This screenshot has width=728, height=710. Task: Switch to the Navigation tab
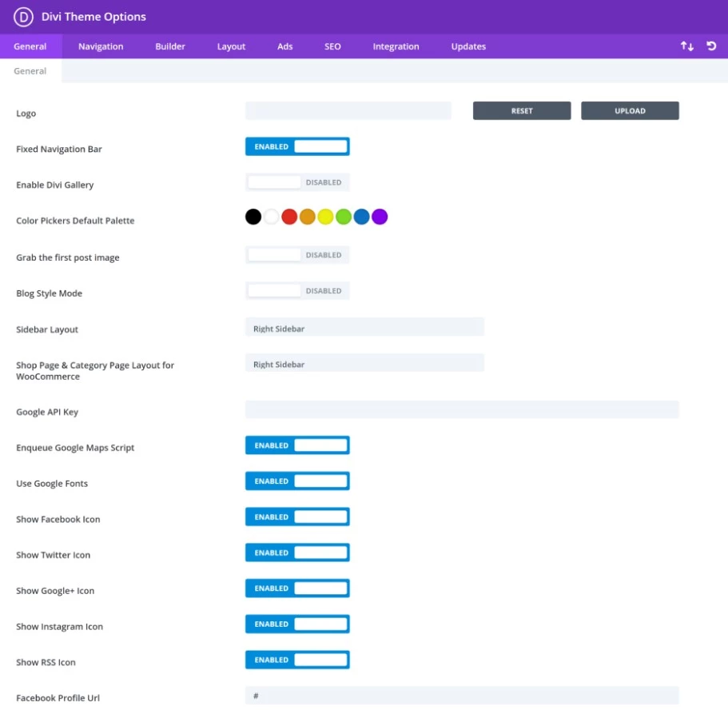point(101,46)
